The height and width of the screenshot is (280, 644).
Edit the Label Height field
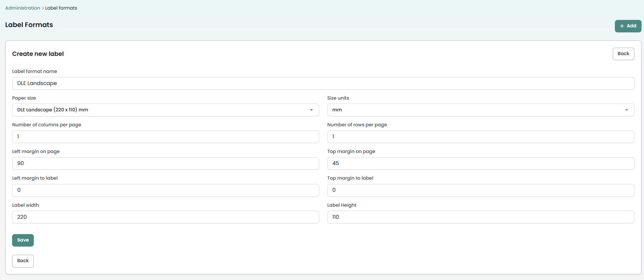[481, 217]
